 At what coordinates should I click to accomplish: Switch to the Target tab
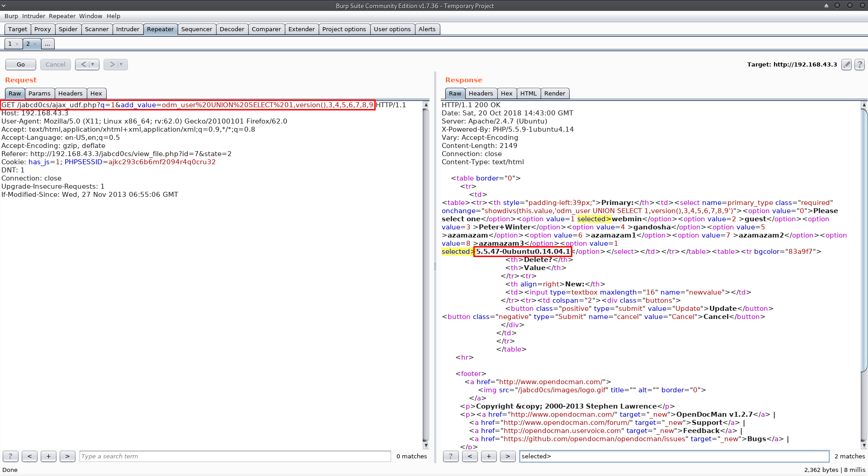coord(18,29)
